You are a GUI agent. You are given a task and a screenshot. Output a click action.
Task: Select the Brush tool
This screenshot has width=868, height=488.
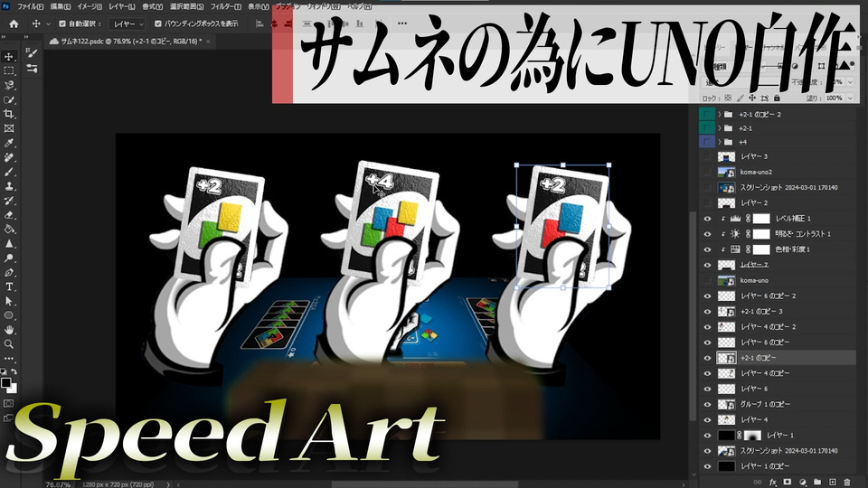(x=9, y=172)
